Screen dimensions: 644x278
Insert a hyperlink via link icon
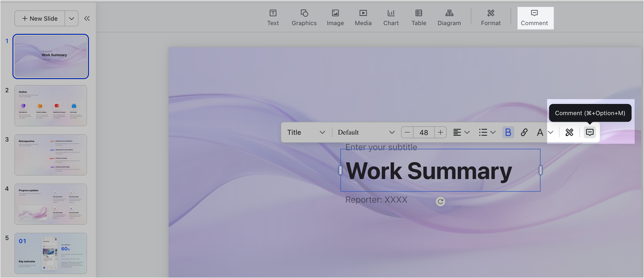click(524, 132)
